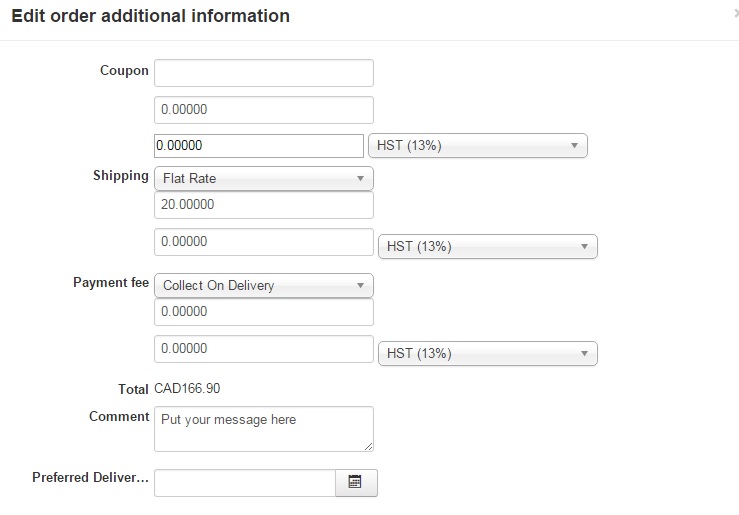The width and height of the screenshot is (739, 515).
Task: Click the Shipping field label
Action: tap(121, 176)
